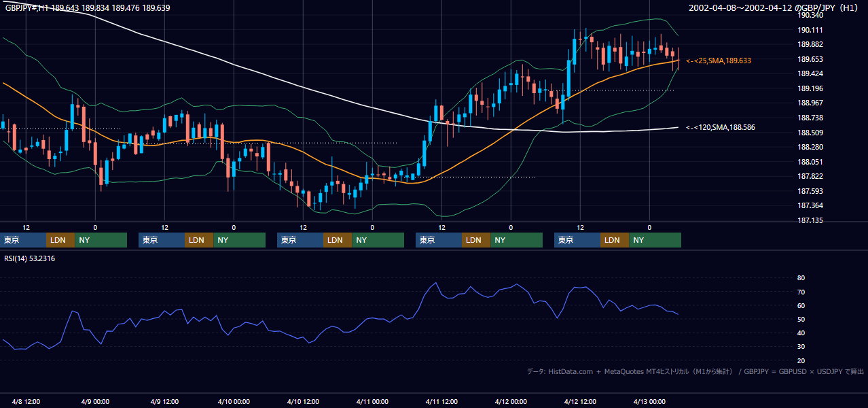The image size is (868, 408).
Task: Click the 190.340 price axis label
Action: 812,15
